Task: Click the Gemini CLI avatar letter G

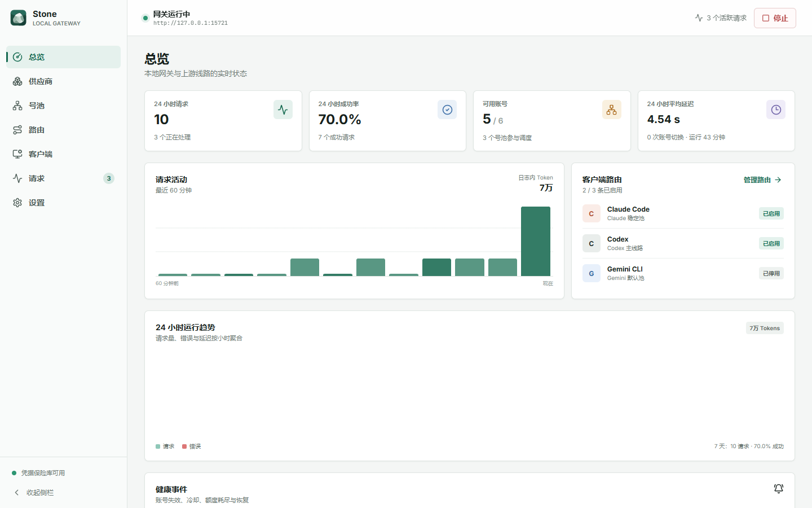Action: point(592,273)
